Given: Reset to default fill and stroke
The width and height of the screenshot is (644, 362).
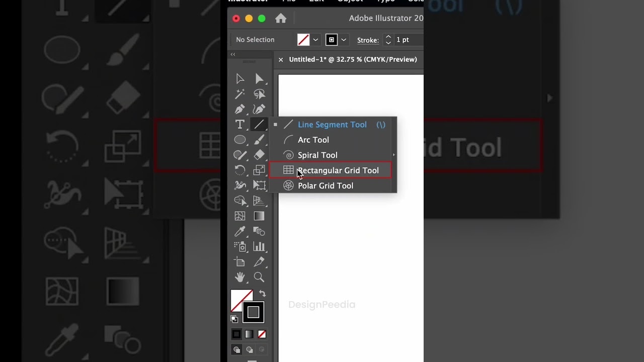Looking at the screenshot, I should coord(234,319).
